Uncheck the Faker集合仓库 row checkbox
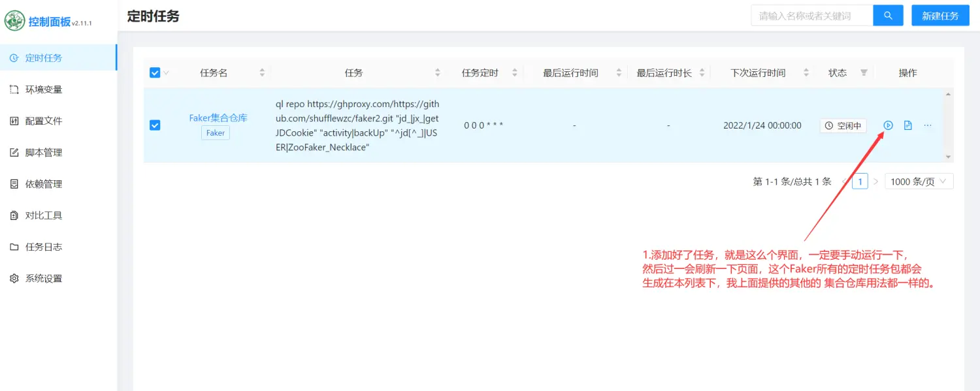The image size is (980, 391). click(x=155, y=125)
